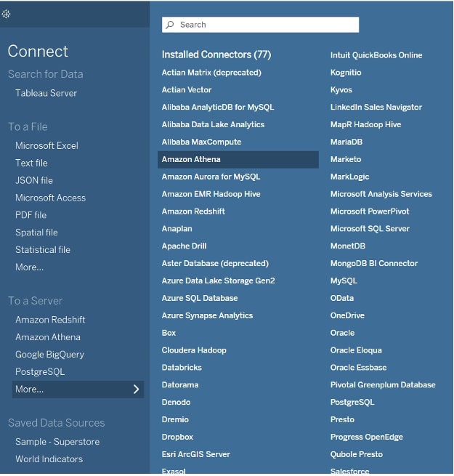Image resolution: width=454 pixels, height=476 pixels.
Task: Connect to Microsoft Excel
Action: click(x=46, y=146)
